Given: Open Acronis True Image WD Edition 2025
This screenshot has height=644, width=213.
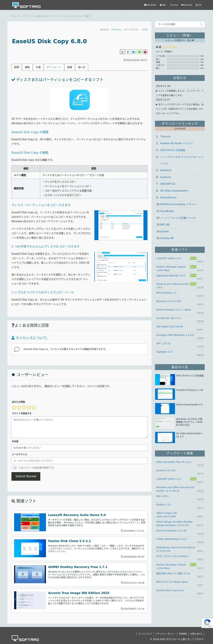Looking at the screenshot, I should point(79,593).
